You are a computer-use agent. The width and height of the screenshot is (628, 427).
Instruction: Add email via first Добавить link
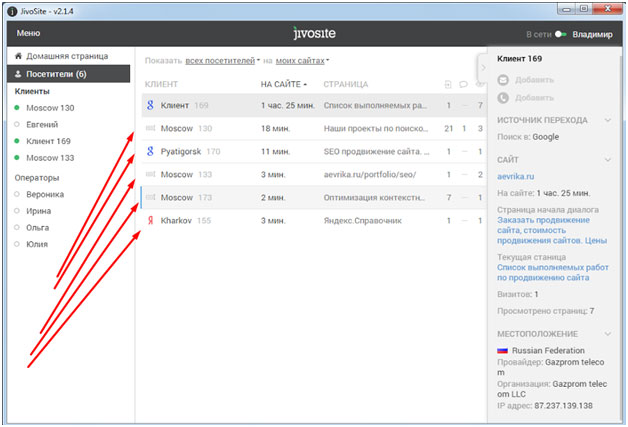534,80
